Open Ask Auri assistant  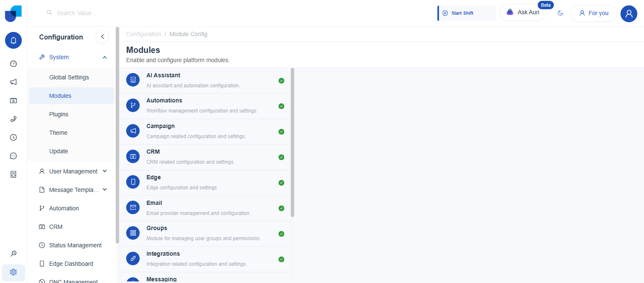click(522, 13)
